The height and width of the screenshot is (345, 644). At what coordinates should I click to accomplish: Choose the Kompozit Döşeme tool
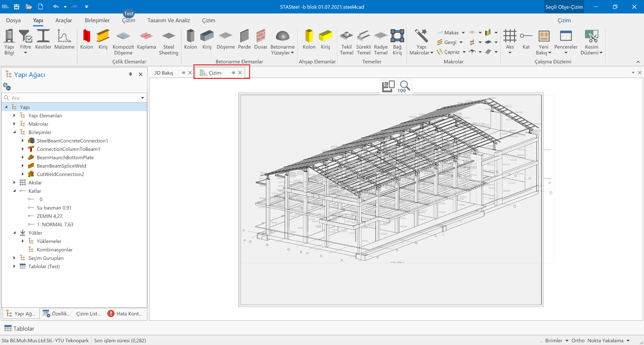click(x=123, y=36)
